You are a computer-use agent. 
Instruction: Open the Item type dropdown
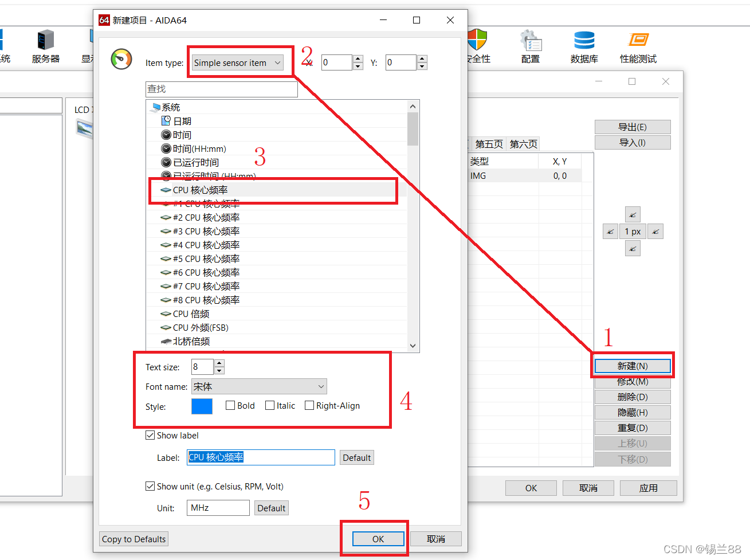point(238,62)
